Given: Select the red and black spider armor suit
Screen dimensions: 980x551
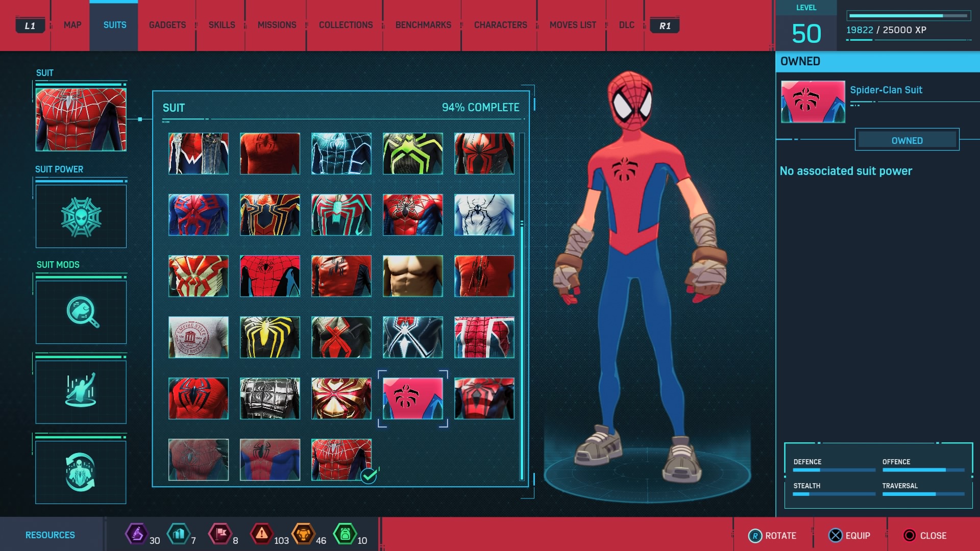Looking at the screenshot, I should click(x=484, y=154).
